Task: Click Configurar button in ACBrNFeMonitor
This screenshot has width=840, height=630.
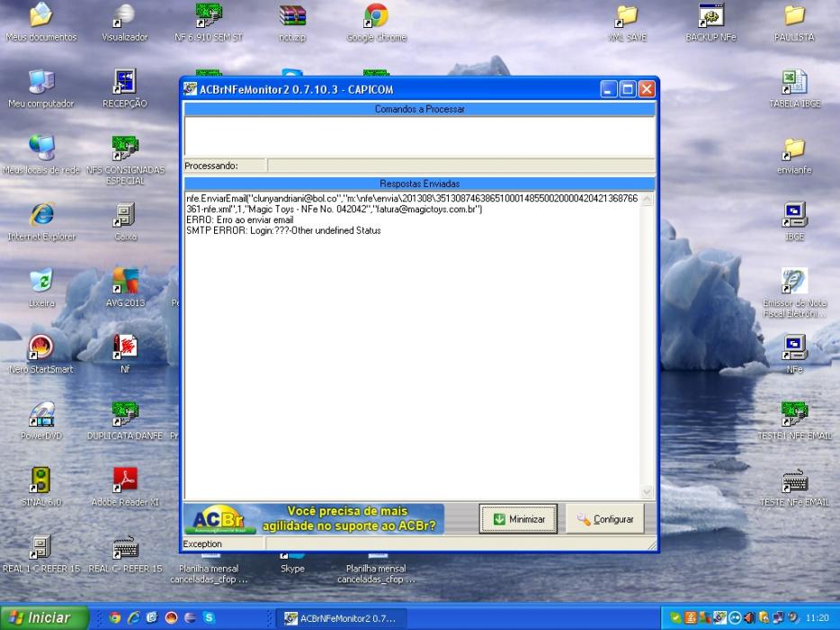Action: [x=605, y=519]
